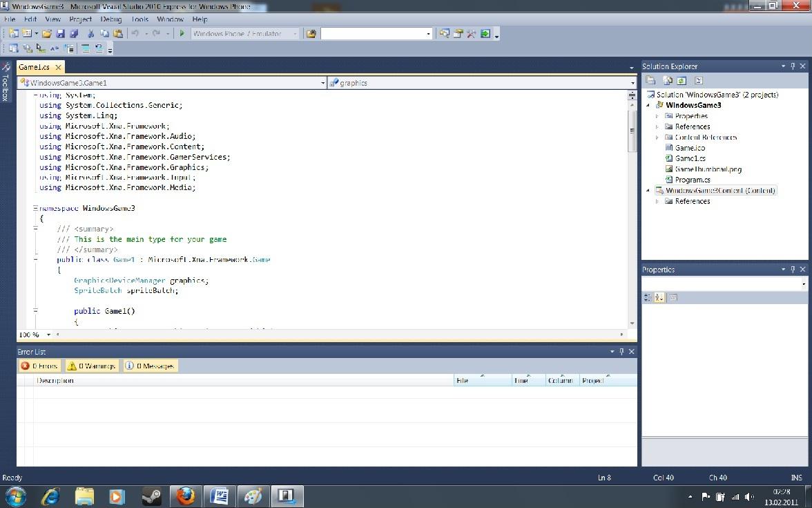This screenshot has height=508, width=812.
Task: Open Solution Explorer via toolbar icon
Action: click(445, 33)
